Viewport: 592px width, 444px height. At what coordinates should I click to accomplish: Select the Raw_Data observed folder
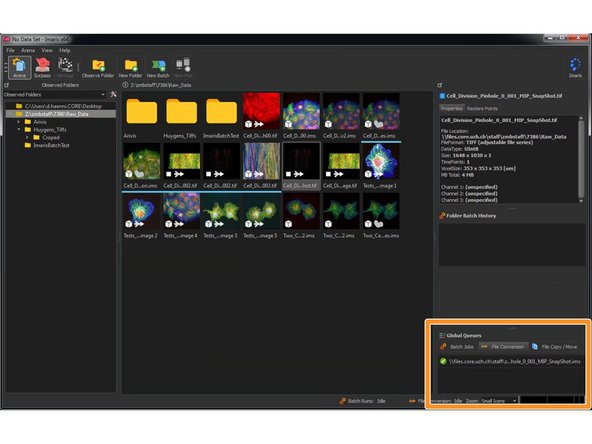pos(60,114)
